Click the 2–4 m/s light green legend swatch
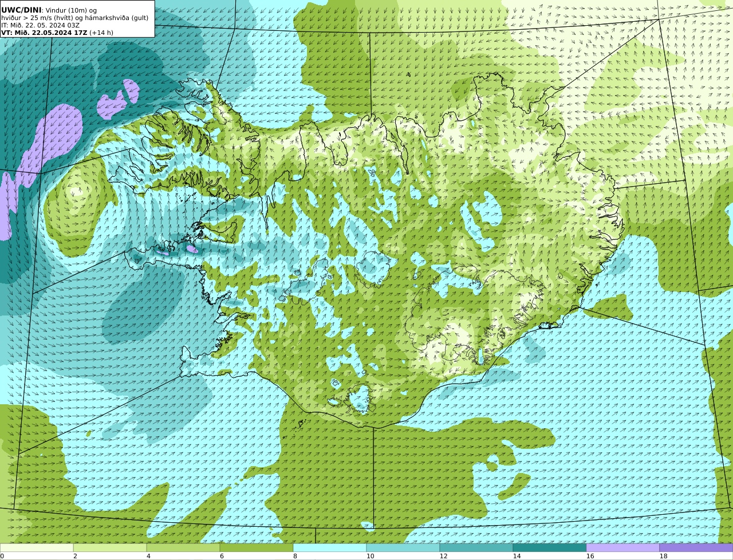Image resolution: width=733 pixels, height=560 pixels. 110,547
